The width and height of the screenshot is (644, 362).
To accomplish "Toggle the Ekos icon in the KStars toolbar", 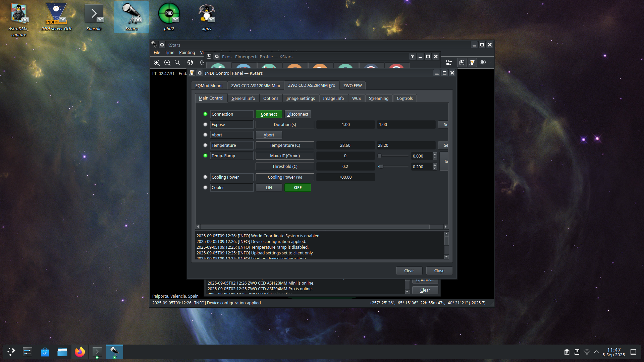I will pos(462,62).
